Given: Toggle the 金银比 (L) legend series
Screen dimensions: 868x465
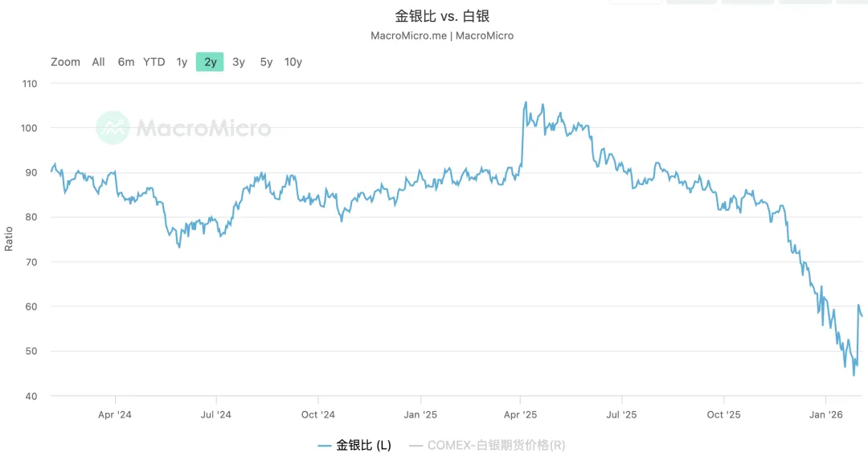Looking at the screenshot, I should [x=363, y=445].
